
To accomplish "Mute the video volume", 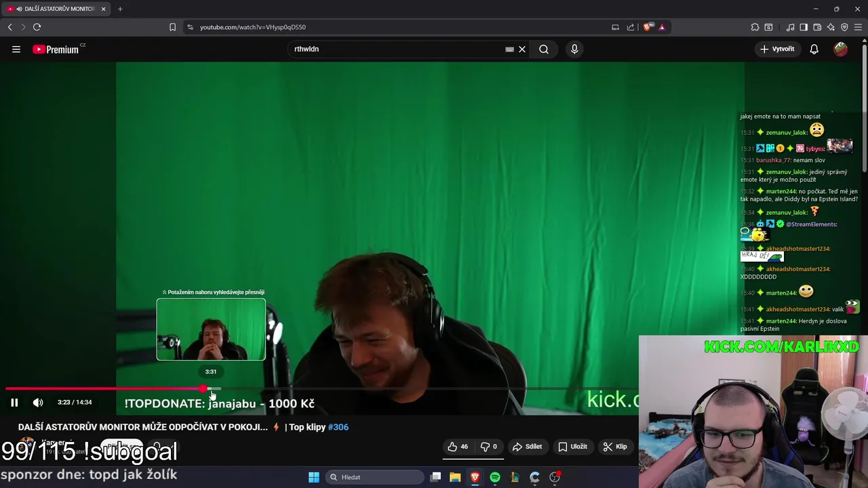I will tap(38, 403).
